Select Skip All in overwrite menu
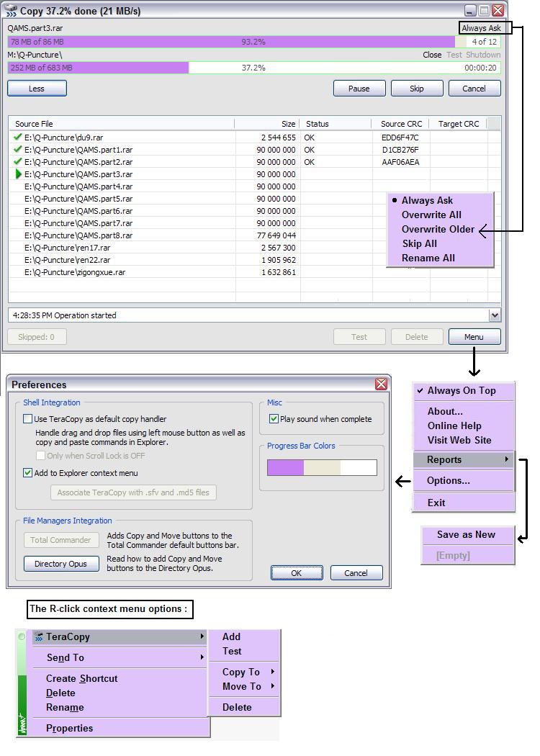 coord(420,243)
